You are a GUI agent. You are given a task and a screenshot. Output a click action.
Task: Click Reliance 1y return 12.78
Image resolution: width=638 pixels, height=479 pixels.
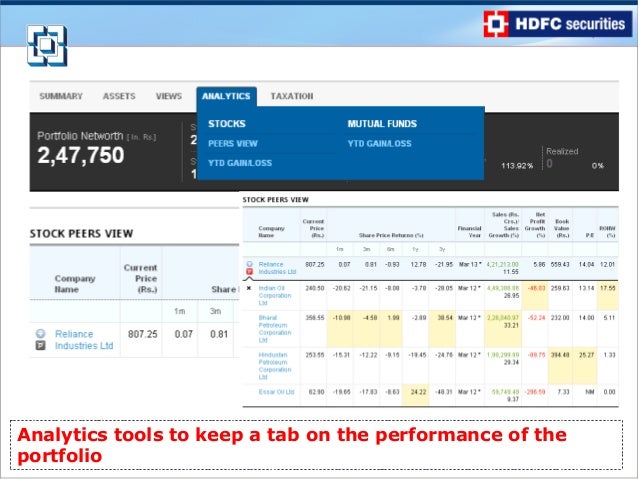click(x=418, y=265)
